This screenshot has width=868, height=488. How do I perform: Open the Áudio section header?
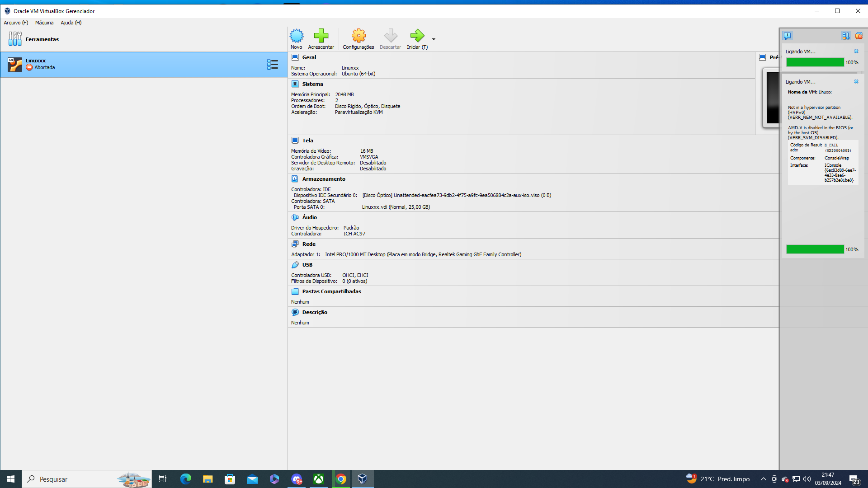click(309, 217)
